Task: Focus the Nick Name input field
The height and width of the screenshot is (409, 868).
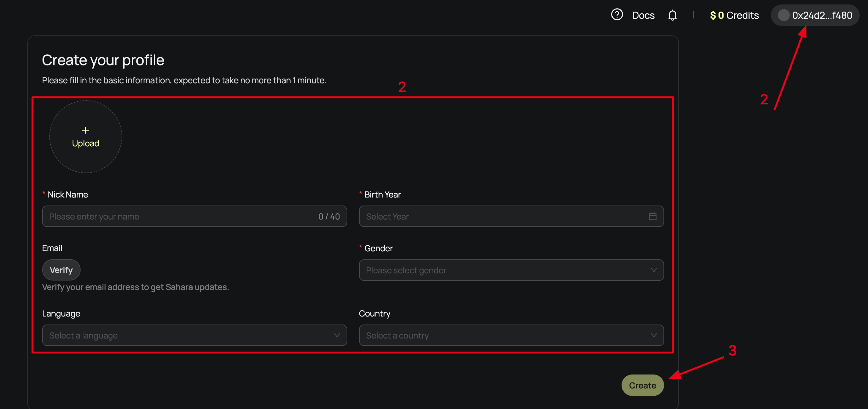Action: pos(194,216)
